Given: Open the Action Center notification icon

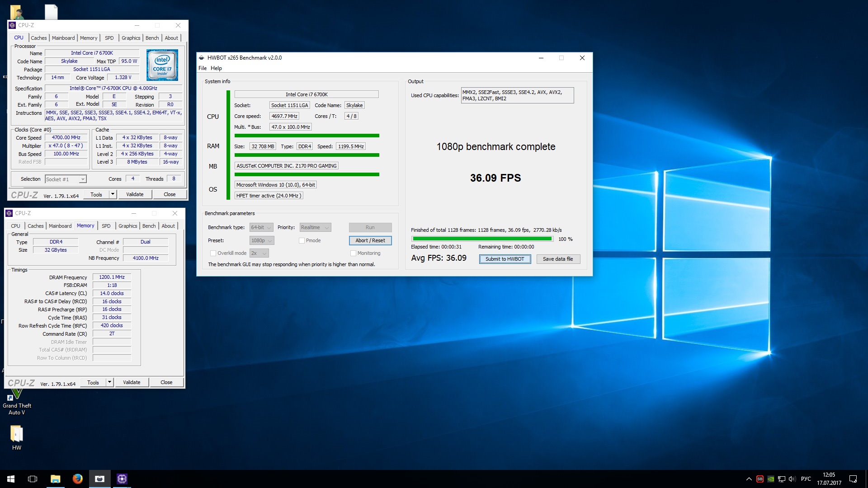Looking at the screenshot, I should point(853,479).
